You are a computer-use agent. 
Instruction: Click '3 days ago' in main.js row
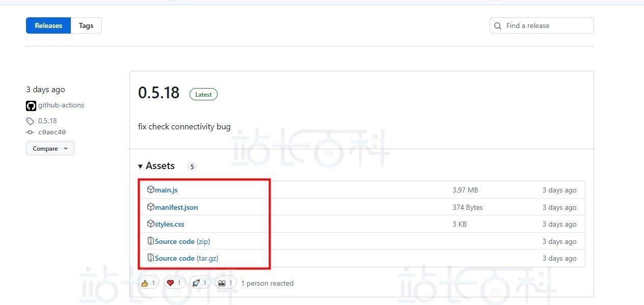coord(559,190)
